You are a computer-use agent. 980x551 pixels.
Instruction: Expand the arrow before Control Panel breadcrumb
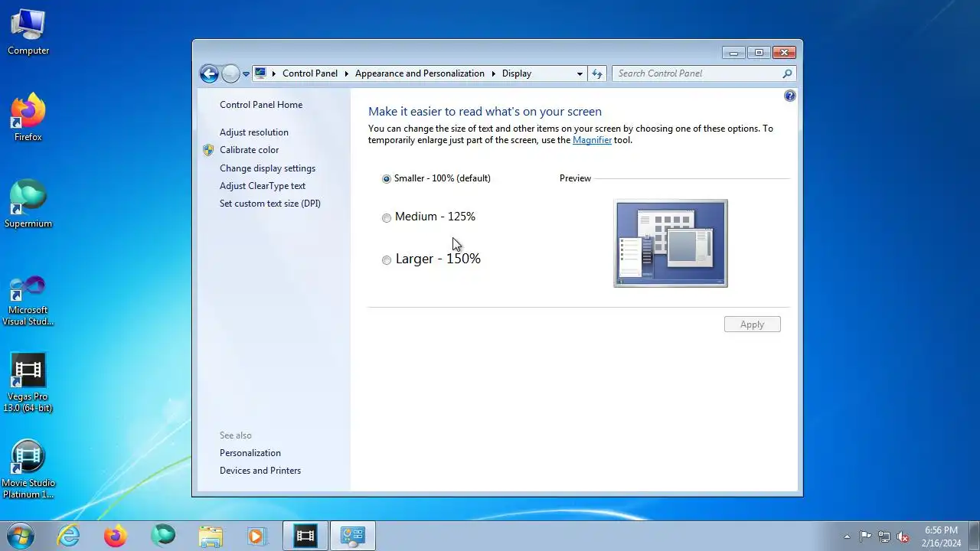point(274,73)
